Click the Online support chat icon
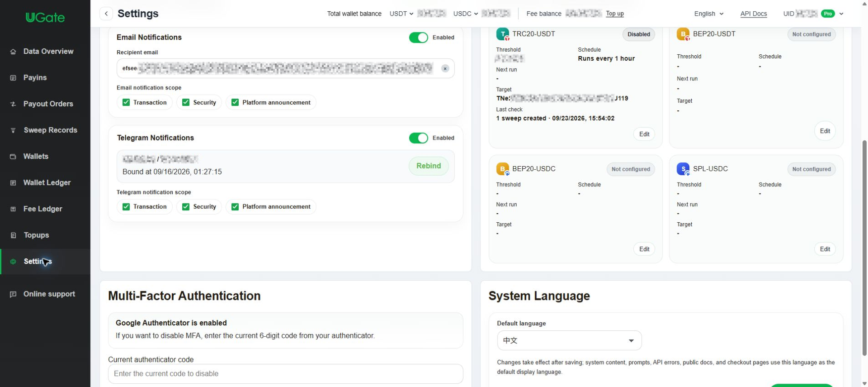 click(x=13, y=294)
